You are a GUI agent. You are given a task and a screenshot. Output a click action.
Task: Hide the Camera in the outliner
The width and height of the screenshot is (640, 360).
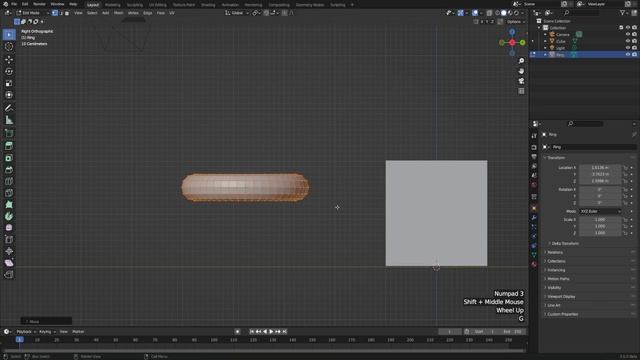coord(628,35)
